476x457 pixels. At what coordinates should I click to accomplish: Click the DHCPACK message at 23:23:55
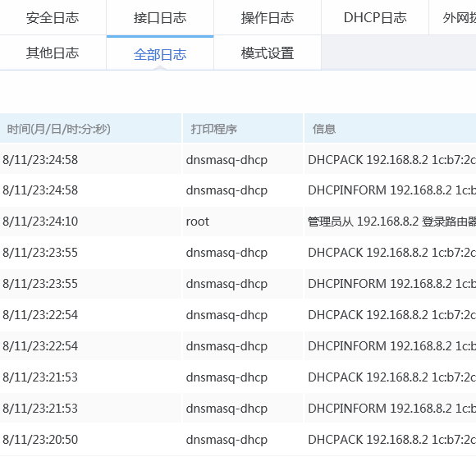click(x=392, y=252)
